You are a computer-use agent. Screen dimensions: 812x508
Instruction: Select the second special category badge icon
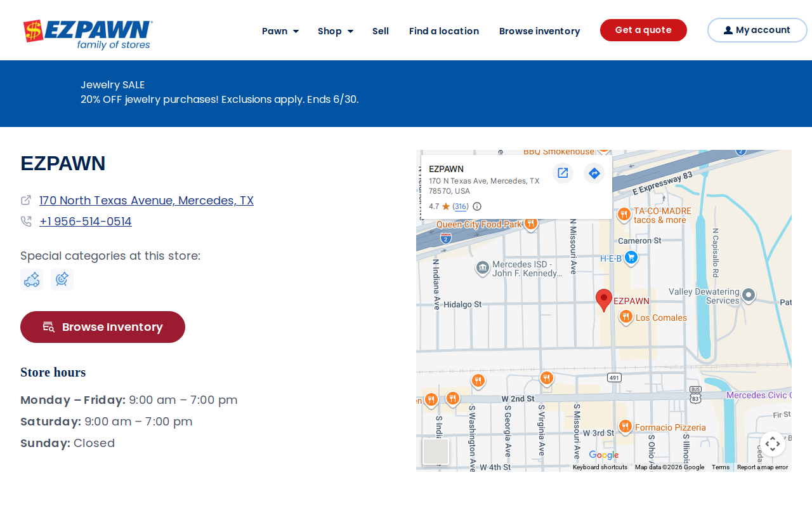(62, 279)
